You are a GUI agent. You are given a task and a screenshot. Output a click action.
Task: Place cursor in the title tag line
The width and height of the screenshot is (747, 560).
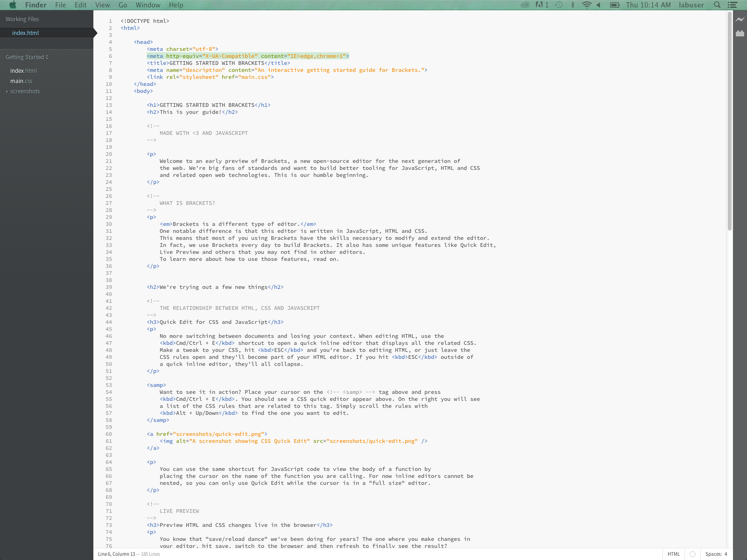click(218, 63)
